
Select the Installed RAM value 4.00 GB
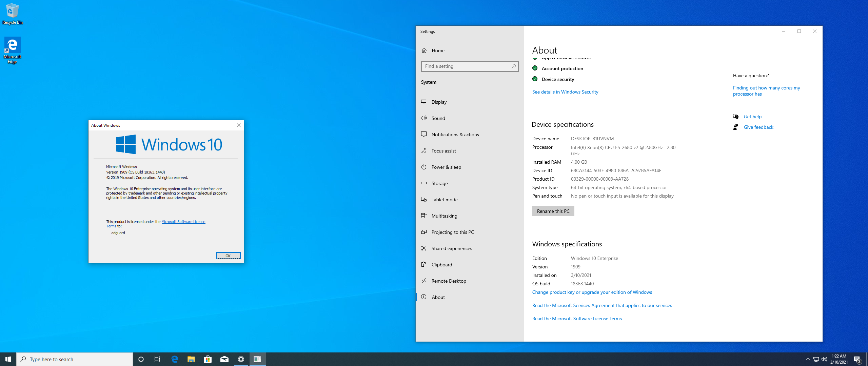579,162
